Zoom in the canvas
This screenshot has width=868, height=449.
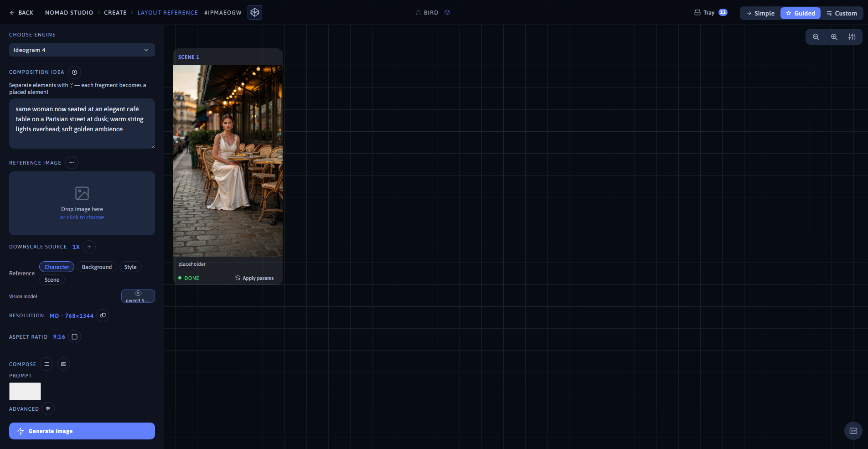point(834,37)
